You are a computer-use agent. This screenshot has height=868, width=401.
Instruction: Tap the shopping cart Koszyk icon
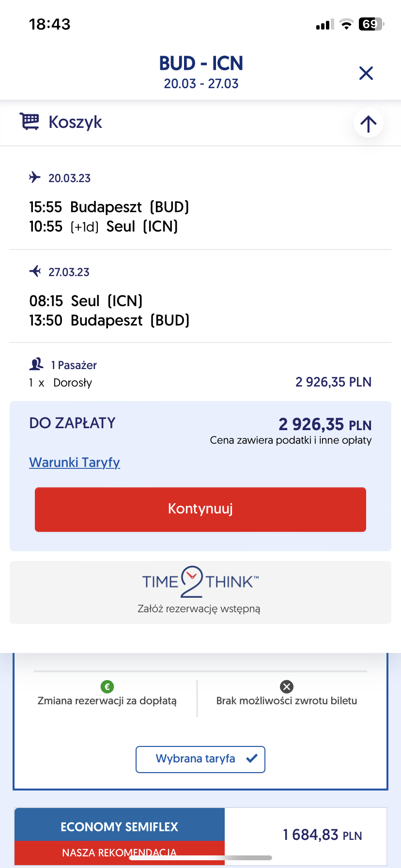tap(30, 122)
